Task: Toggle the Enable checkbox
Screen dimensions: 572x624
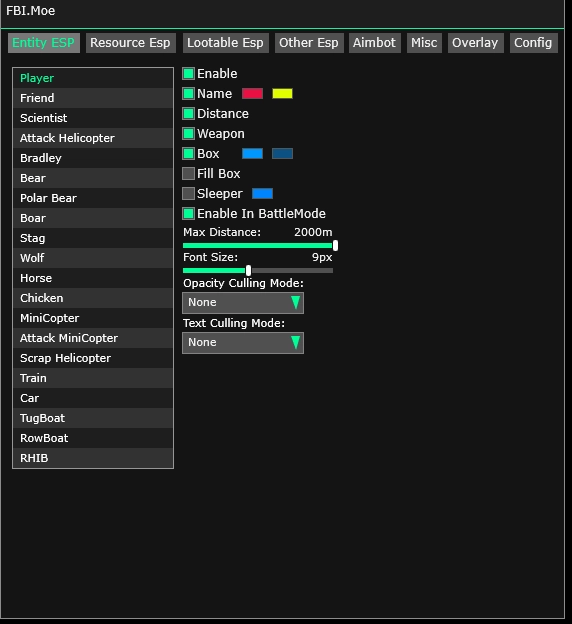Action: pyautogui.click(x=188, y=74)
